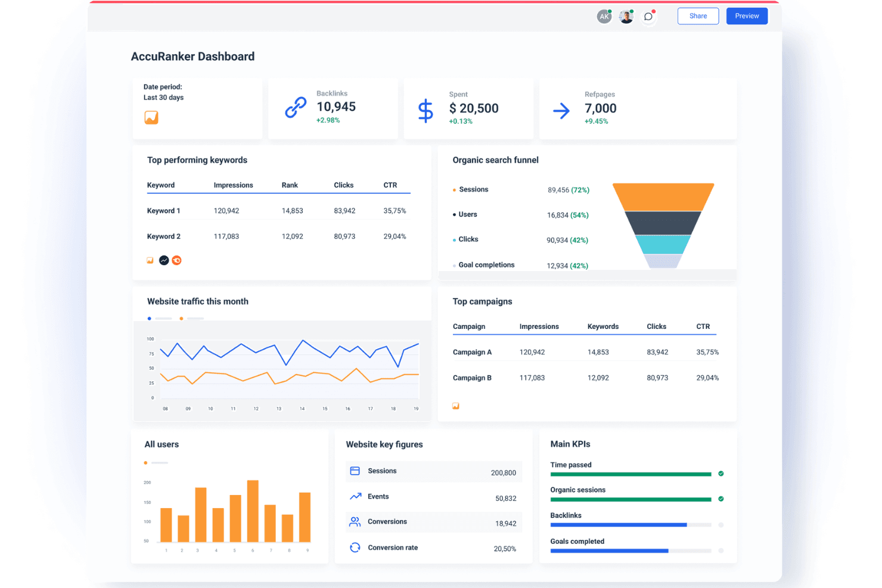Toggle the orange legend in All users chart
The image size is (882, 588).
[x=156, y=463]
